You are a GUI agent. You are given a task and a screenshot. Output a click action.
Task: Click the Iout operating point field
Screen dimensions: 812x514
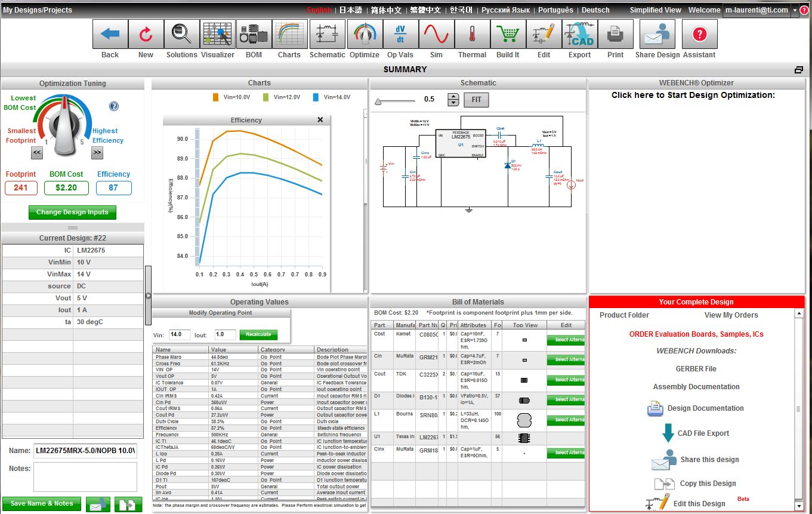pos(225,335)
